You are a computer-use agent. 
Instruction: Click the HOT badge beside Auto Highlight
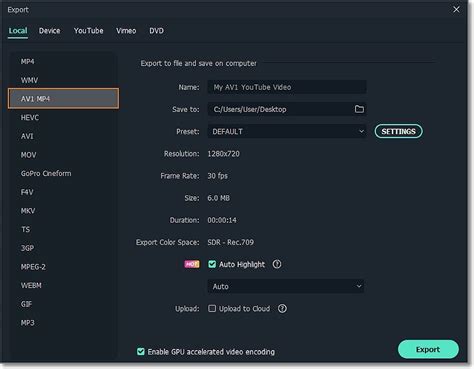click(x=192, y=264)
